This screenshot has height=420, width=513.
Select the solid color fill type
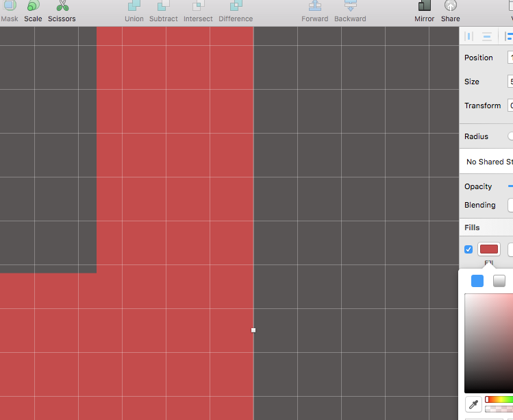pyautogui.click(x=477, y=281)
